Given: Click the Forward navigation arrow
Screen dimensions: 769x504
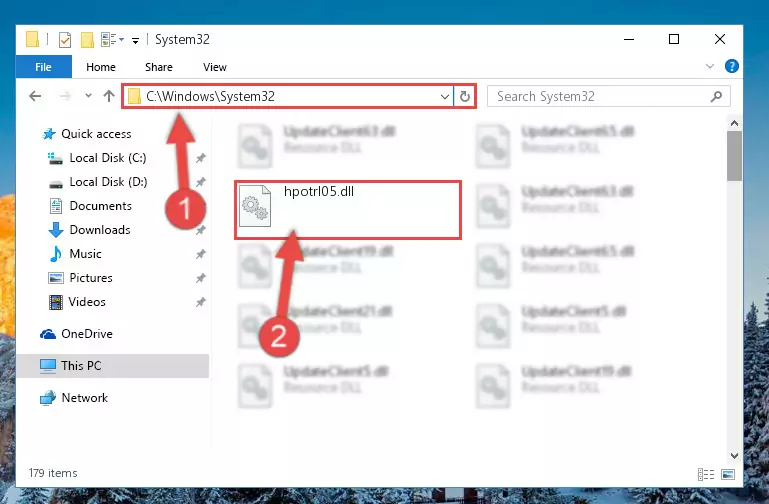Looking at the screenshot, I should 65,96.
